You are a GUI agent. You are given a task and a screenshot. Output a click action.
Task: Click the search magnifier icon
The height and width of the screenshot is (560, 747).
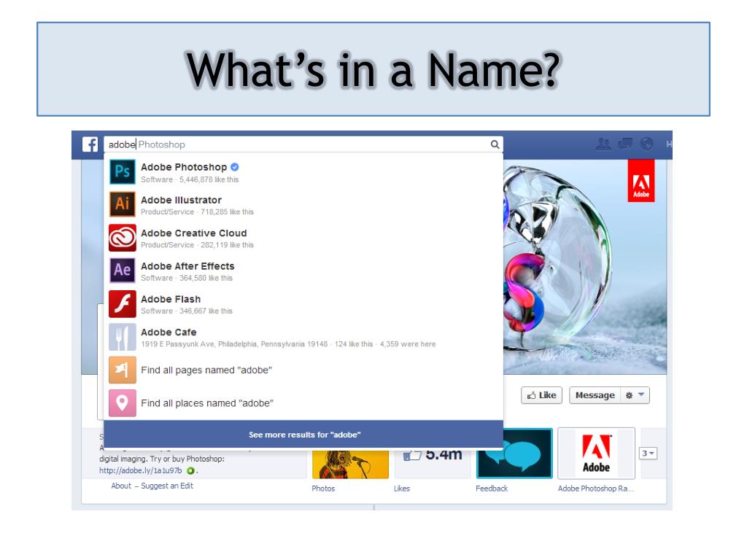coord(495,144)
